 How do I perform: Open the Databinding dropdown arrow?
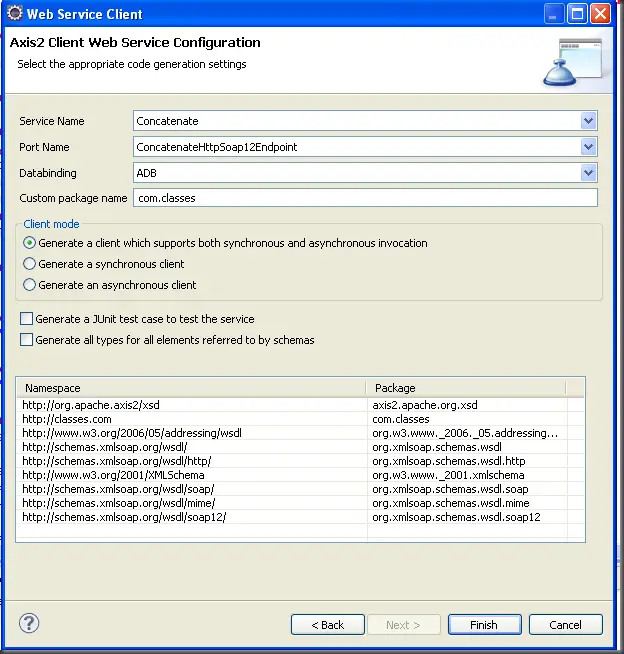(588, 173)
